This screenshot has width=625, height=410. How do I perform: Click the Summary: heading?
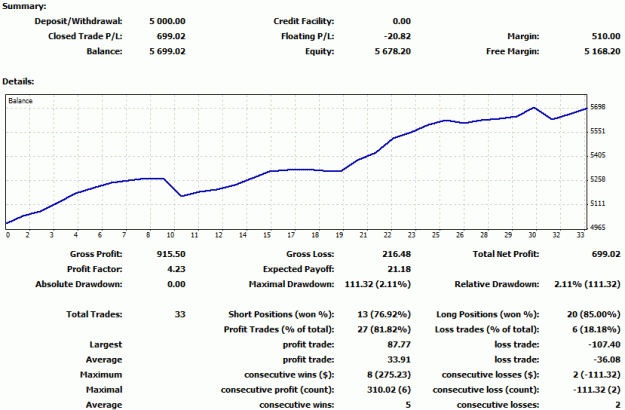24,6
